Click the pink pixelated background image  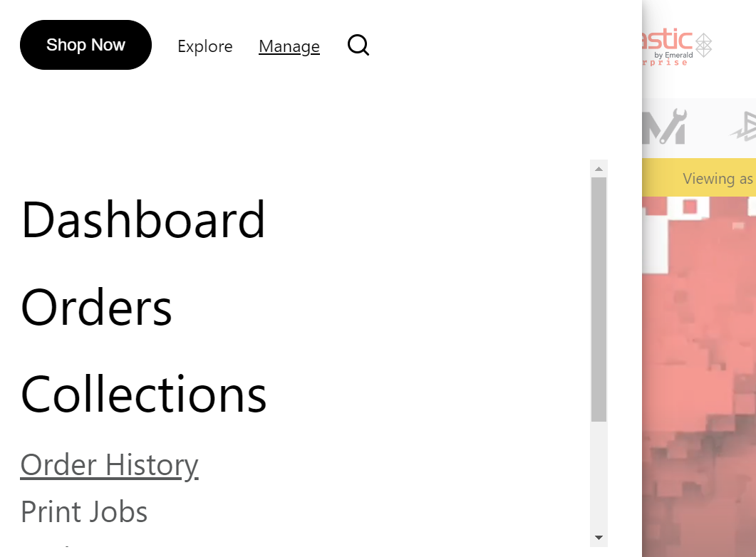coord(698,370)
